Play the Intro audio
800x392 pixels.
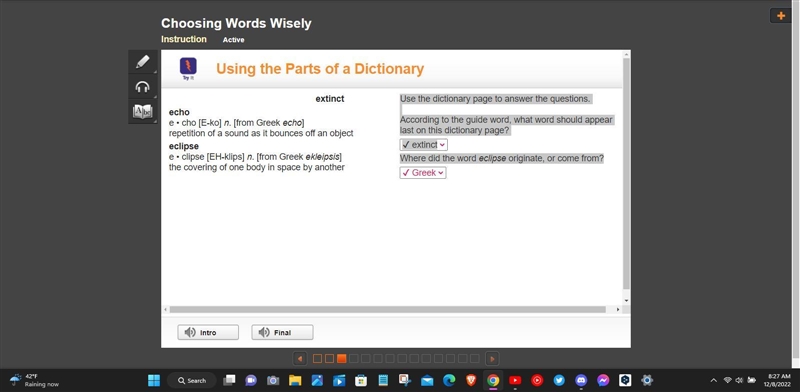(208, 332)
